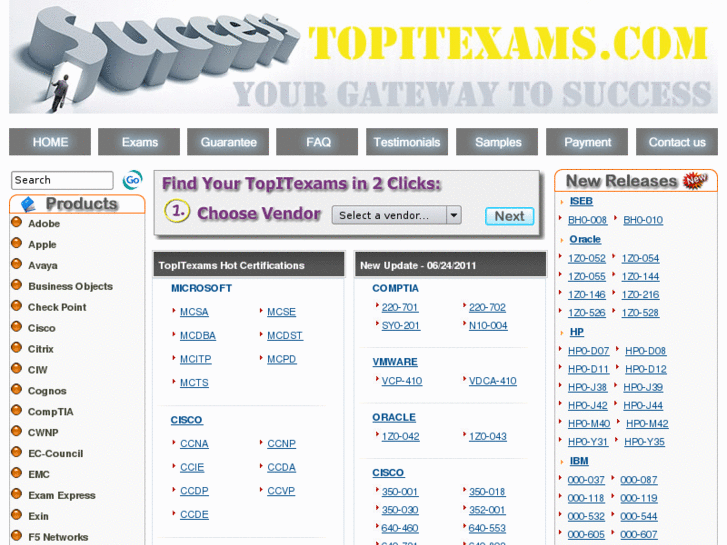Screen dimensions: 727x545
Task: Open the CCIE certification link
Action: click(192, 467)
